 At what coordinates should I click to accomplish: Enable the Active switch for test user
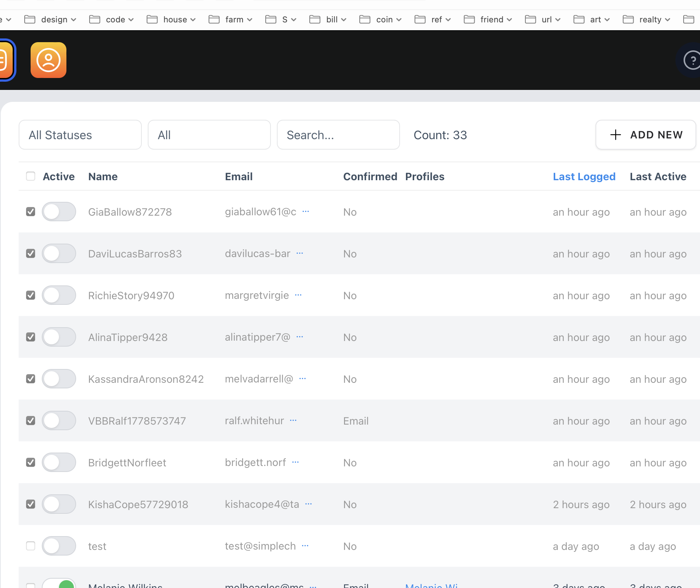click(x=59, y=546)
